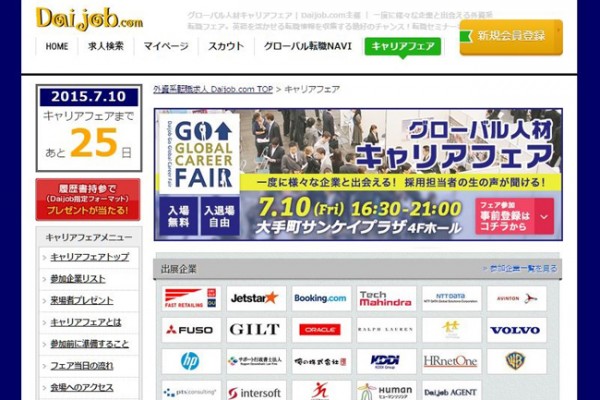Open the 参加企業一覧を見る link
Image resolution: width=600 pixels, height=400 pixels.
(523, 269)
